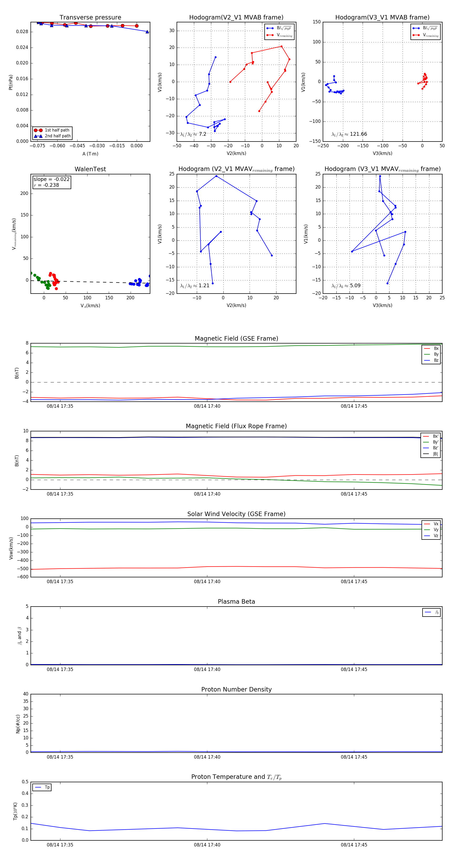Click the "Vx" solar wind legend entry
473x868 pixels.
click(431, 524)
